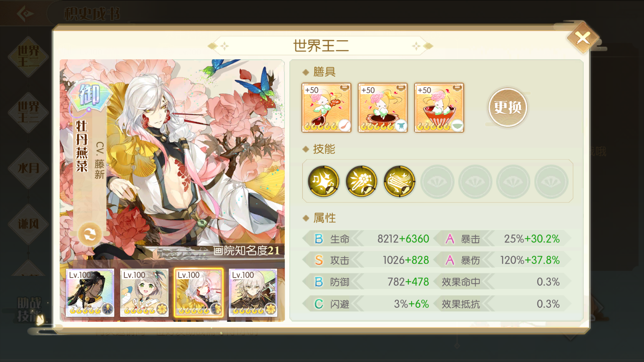This screenshot has width=644, height=362.
Task: Open the second skill with hairpin flower
Action: coord(361,181)
